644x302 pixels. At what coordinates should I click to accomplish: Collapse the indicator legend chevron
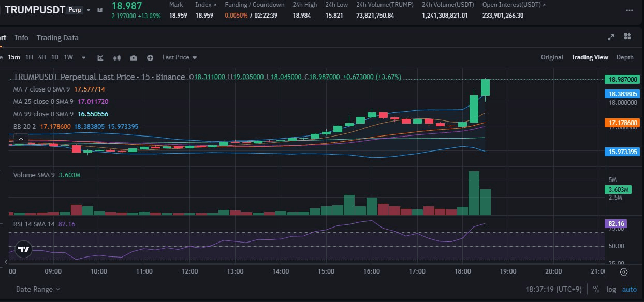tap(20, 139)
